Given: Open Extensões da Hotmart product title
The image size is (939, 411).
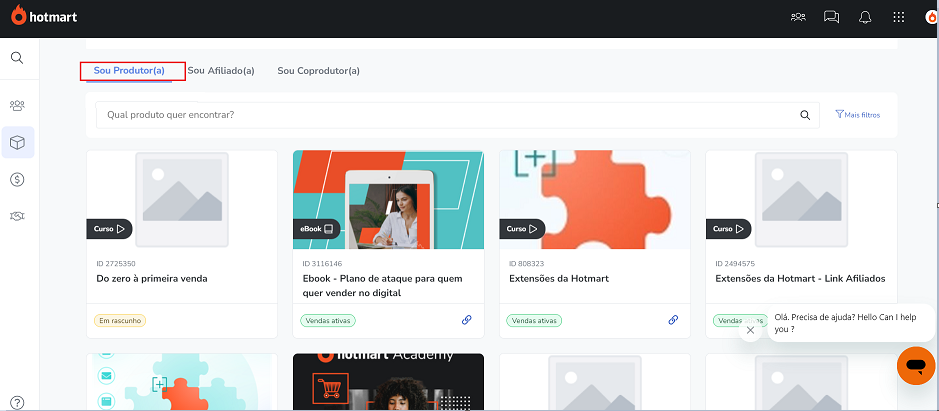Looking at the screenshot, I should click(x=559, y=279).
